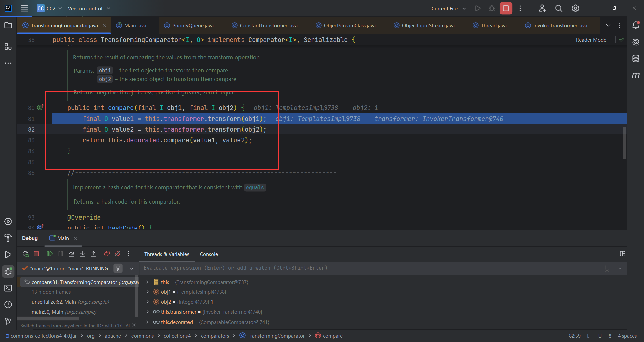644x342 pixels.
Task: Expand this.decorated variable node
Action: pyautogui.click(x=147, y=322)
